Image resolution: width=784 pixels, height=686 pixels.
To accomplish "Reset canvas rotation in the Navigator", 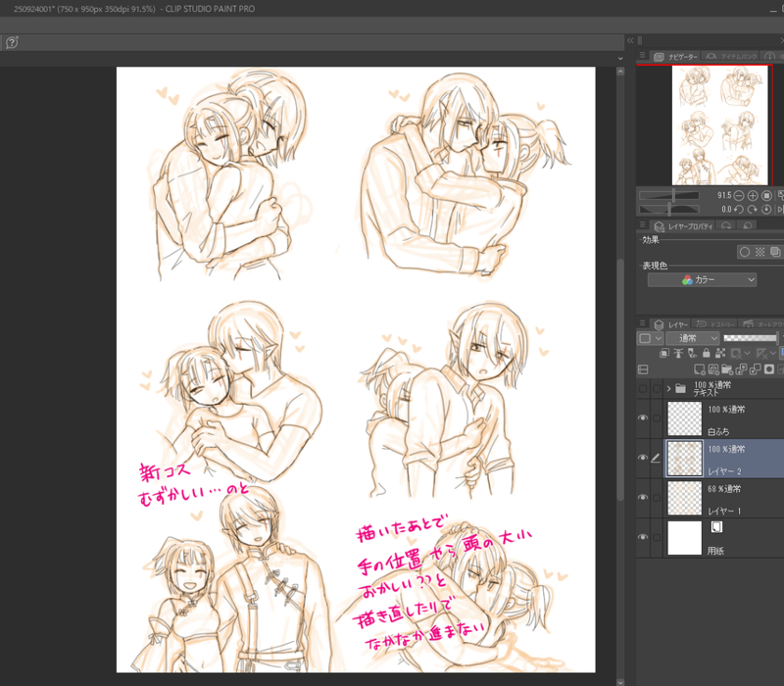I will [766, 209].
